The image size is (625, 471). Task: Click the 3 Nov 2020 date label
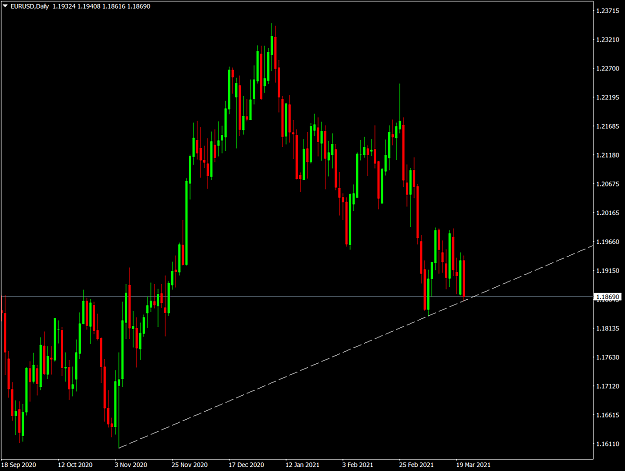131,465
